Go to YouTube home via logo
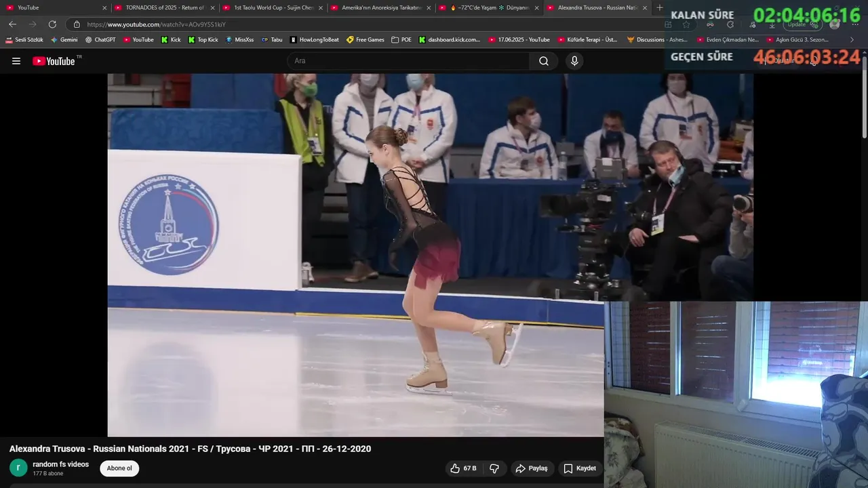 click(x=54, y=61)
